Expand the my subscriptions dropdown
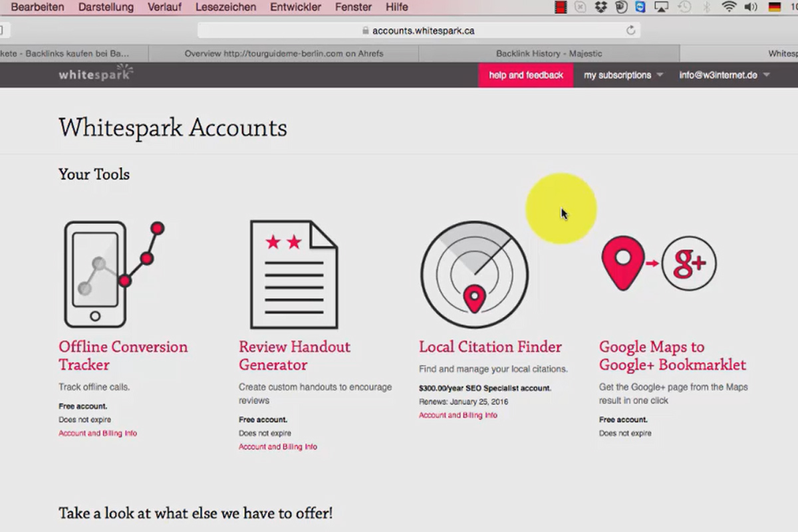Image resolution: width=798 pixels, height=532 pixels. click(x=624, y=75)
